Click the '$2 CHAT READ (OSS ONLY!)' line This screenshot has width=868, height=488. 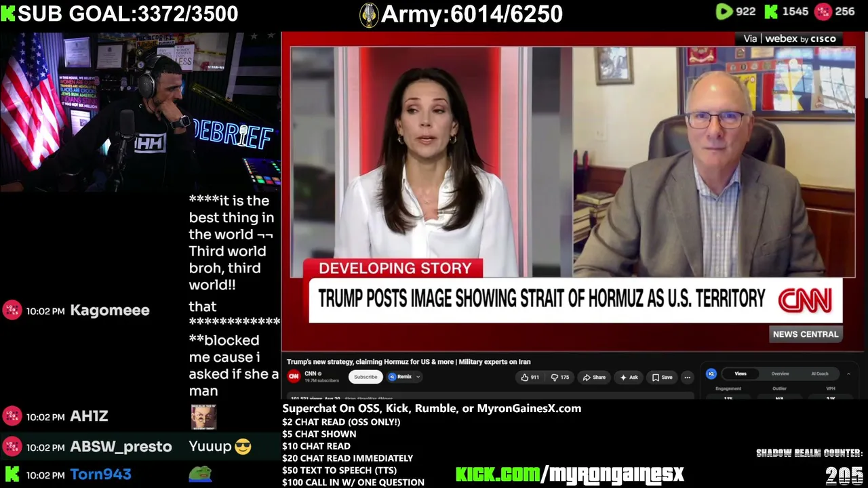(x=341, y=422)
